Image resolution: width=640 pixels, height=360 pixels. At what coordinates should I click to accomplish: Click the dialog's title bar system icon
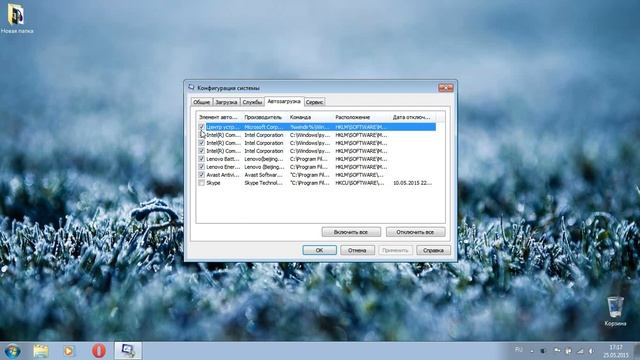point(191,87)
